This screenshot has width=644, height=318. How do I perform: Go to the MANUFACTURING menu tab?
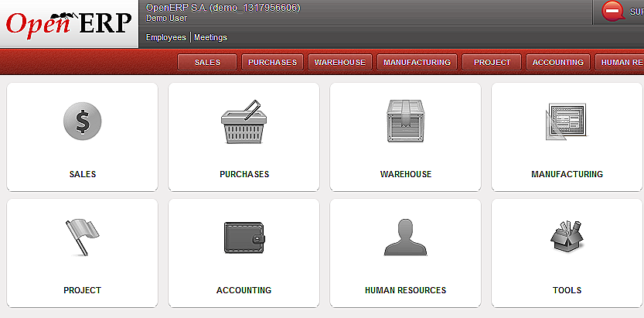point(417,63)
